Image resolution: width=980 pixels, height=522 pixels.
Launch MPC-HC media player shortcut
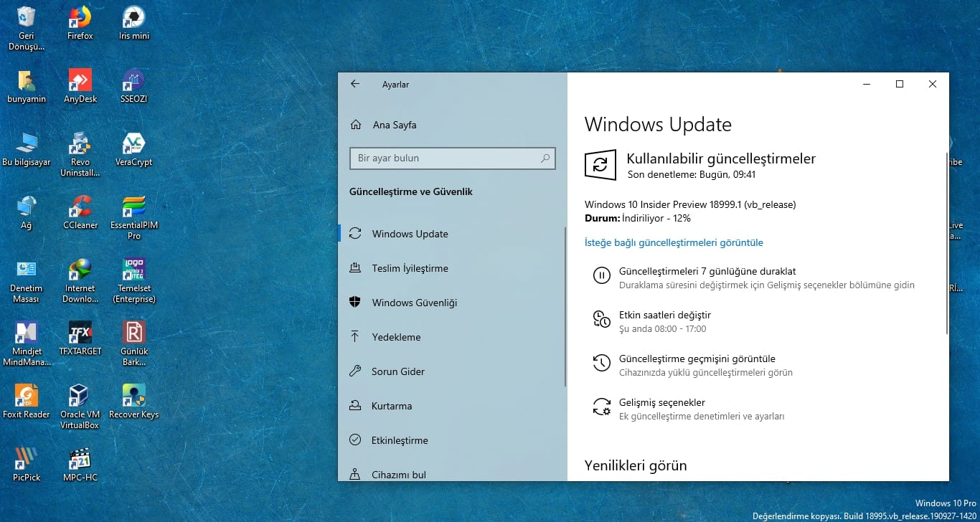[x=80, y=465]
